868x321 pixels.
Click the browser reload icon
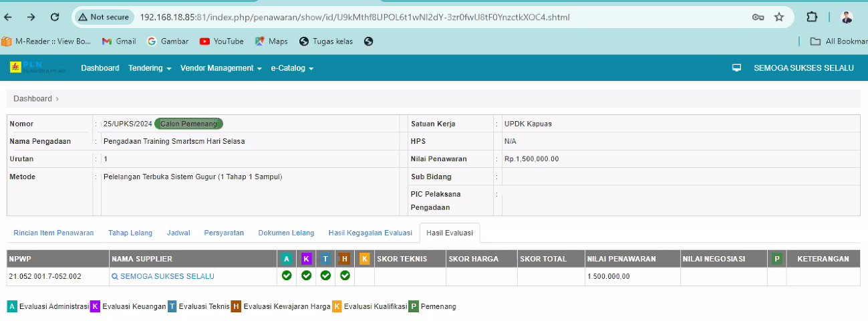pyautogui.click(x=55, y=17)
